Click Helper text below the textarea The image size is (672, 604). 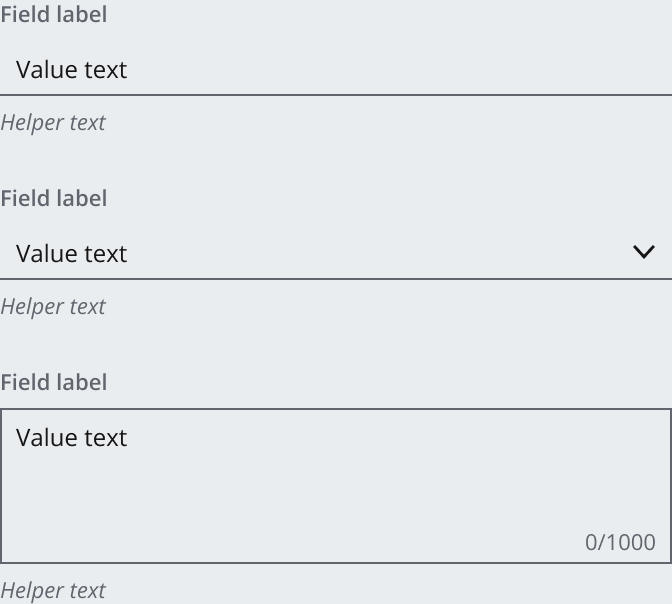53,590
